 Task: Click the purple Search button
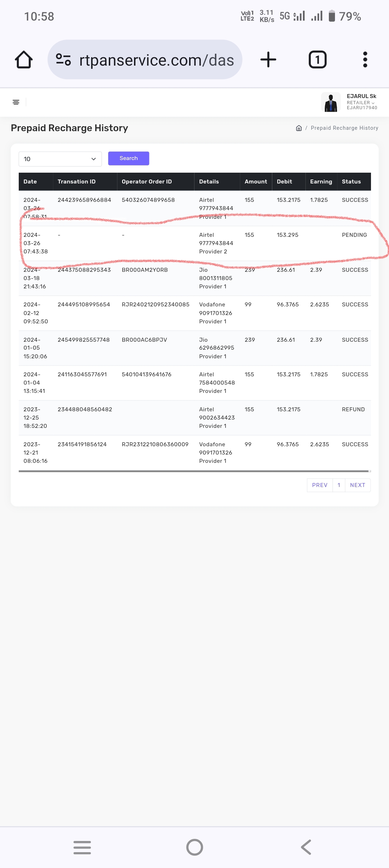coord(129,158)
